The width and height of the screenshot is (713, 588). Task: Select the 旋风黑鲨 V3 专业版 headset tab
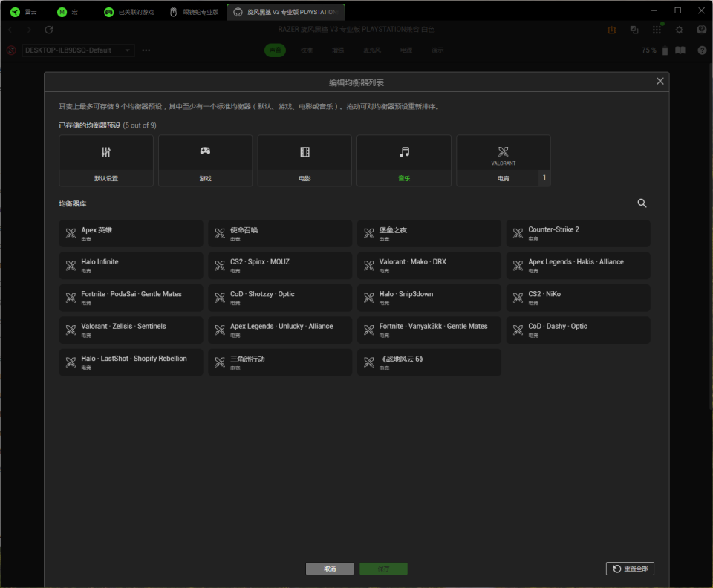[286, 13]
